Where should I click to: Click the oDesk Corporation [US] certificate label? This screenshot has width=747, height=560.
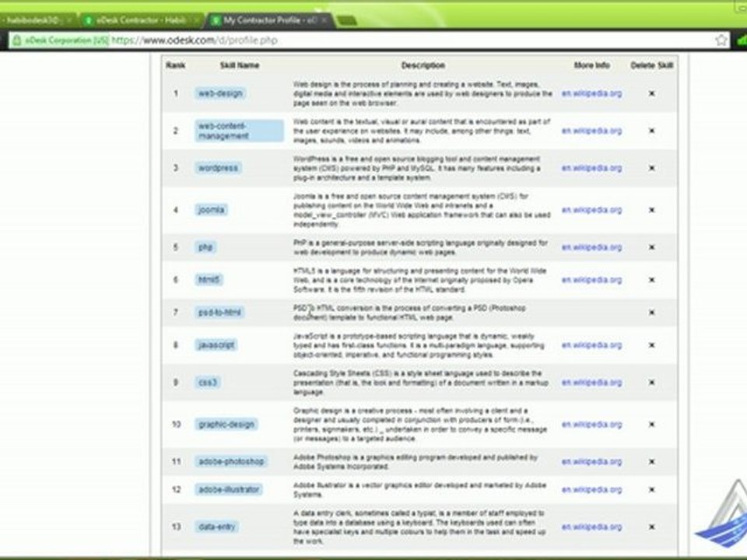coord(66,40)
